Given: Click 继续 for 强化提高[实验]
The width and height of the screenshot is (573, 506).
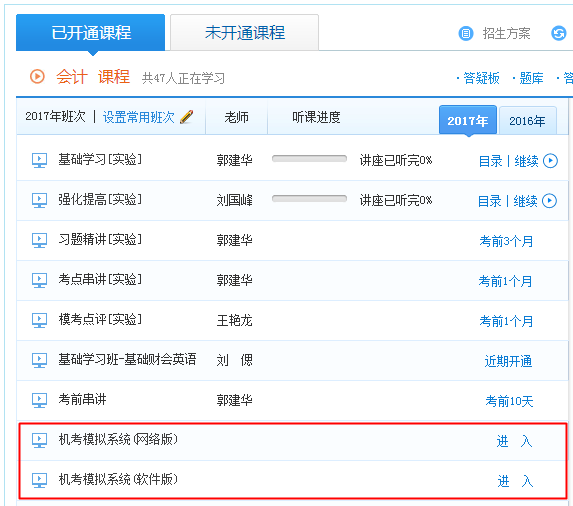Looking at the screenshot, I should click(525, 201).
